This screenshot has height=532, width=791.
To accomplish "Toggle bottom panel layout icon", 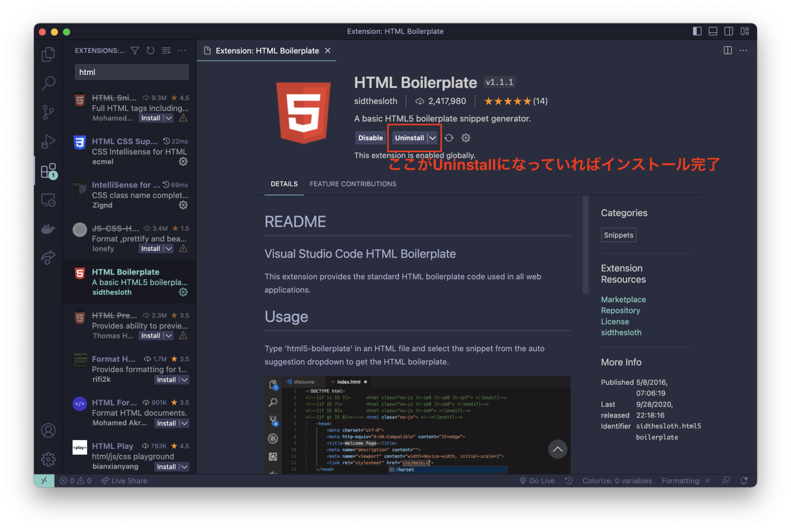I will (713, 31).
